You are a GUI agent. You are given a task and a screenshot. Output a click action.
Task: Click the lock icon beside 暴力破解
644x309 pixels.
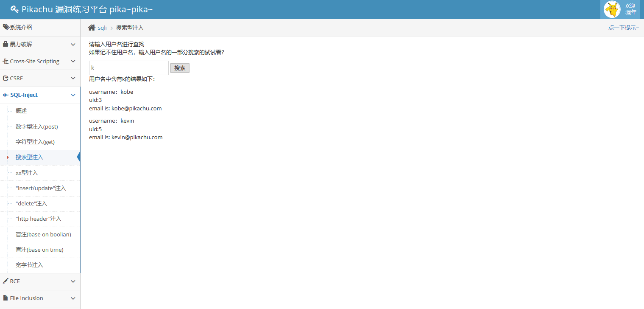pyautogui.click(x=6, y=44)
